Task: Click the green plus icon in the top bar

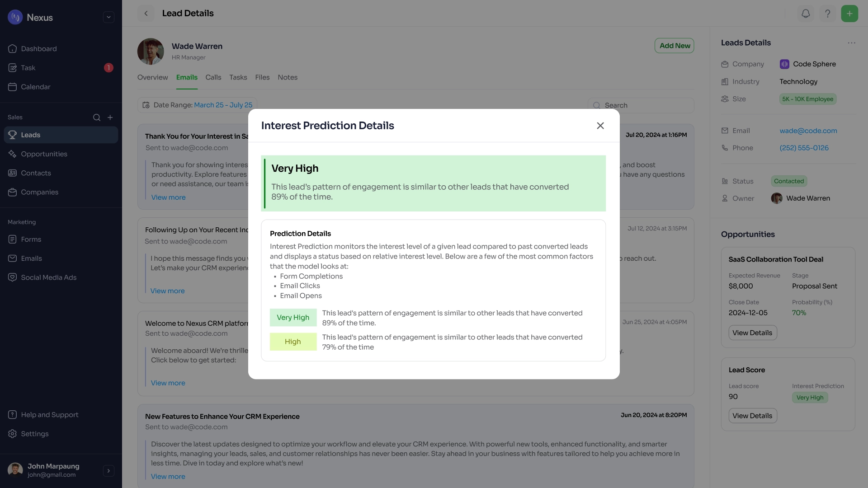Action: click(x=850, y=14)
